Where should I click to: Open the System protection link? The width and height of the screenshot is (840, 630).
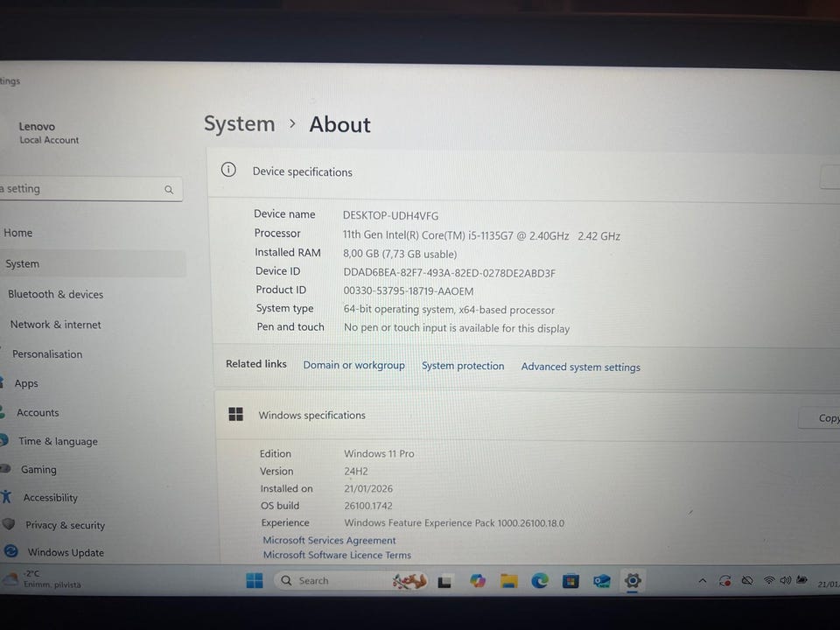click(x=463, y=366)
